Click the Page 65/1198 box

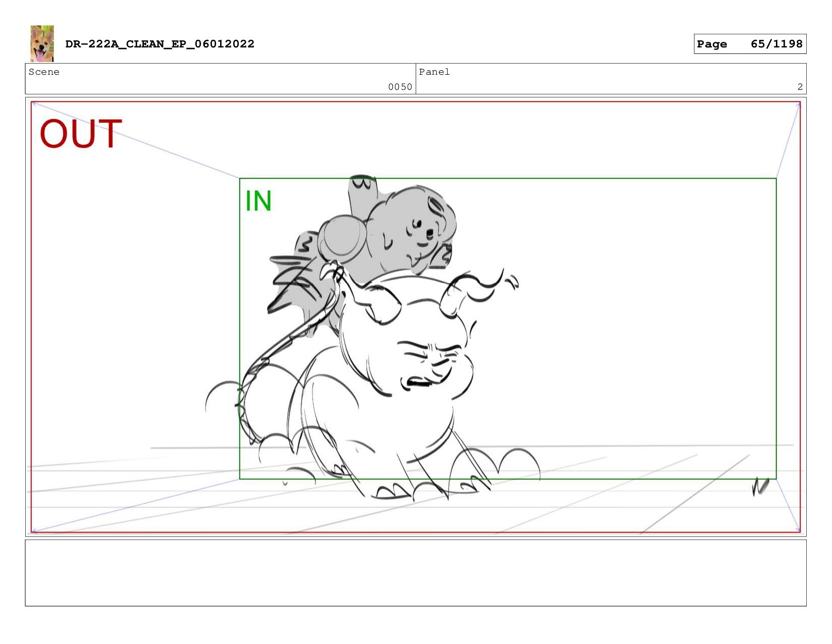750,44
